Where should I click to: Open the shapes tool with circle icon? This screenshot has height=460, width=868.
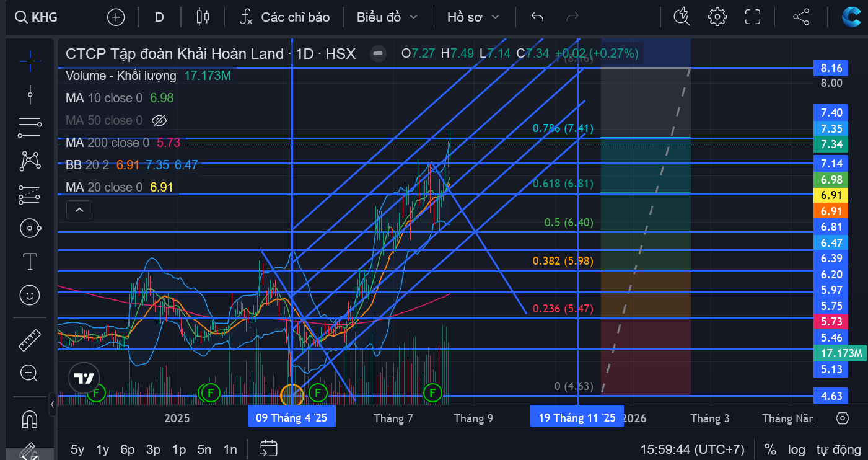[30, 229]
